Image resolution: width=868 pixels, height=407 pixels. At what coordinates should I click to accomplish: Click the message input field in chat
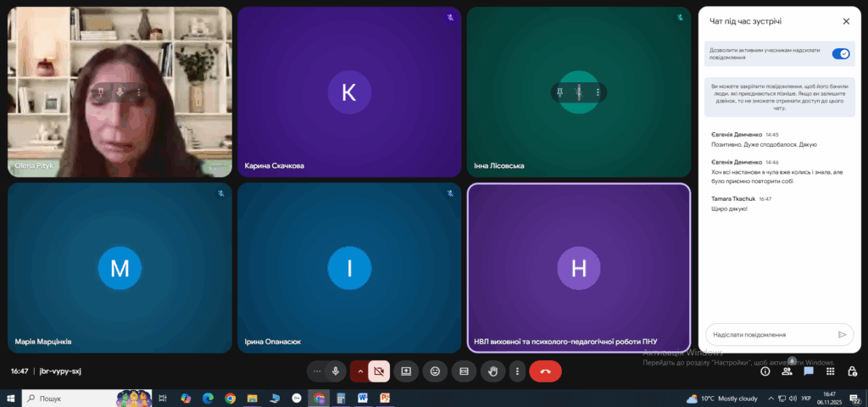(780, 334)
